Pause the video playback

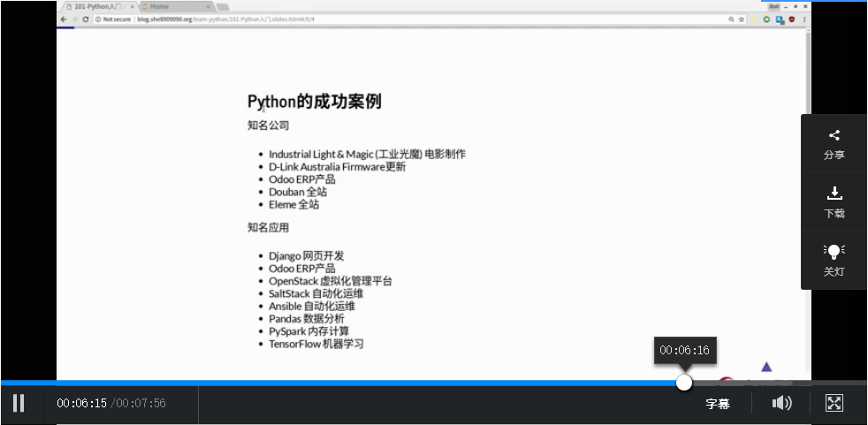[19, 403]
